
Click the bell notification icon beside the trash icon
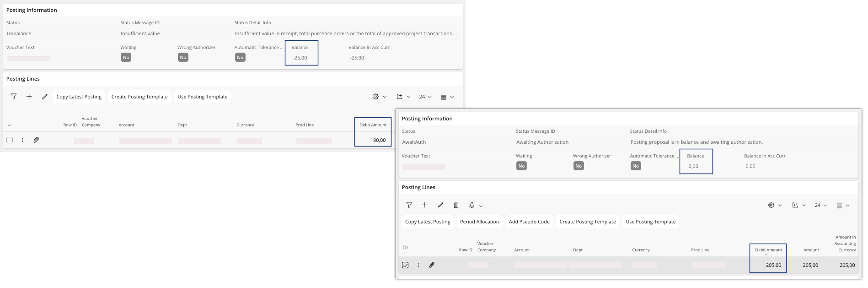472,205
